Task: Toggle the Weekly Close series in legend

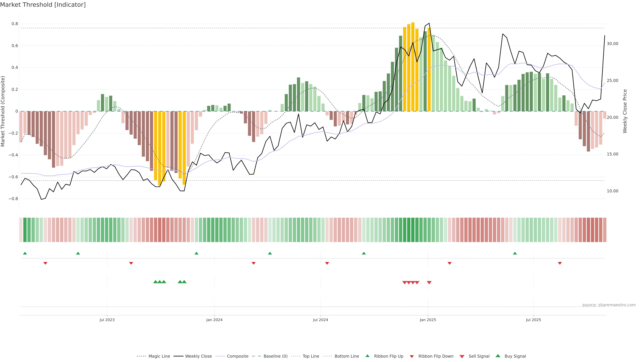Action: 198,356
